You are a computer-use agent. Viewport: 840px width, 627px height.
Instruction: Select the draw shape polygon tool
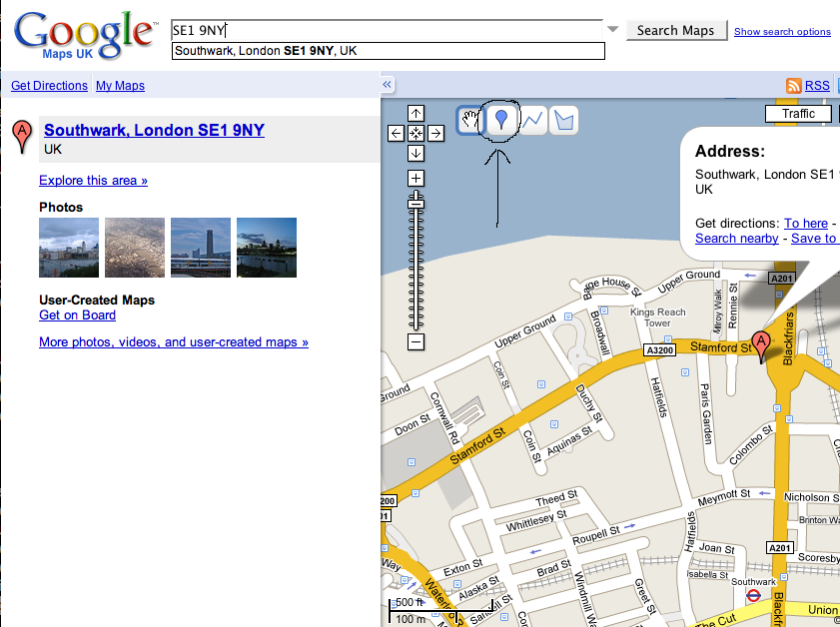tap(564, 122)
